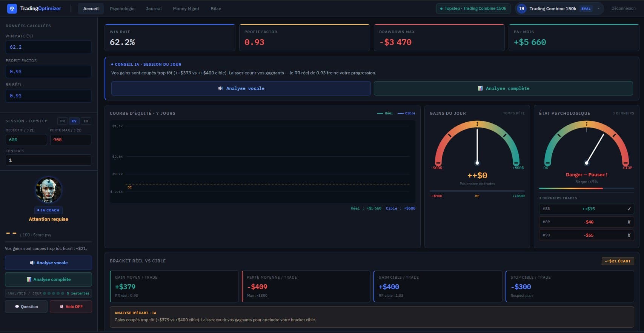Go to the Accueil tab
Screen dimensions: 644x333
(91, 9)
